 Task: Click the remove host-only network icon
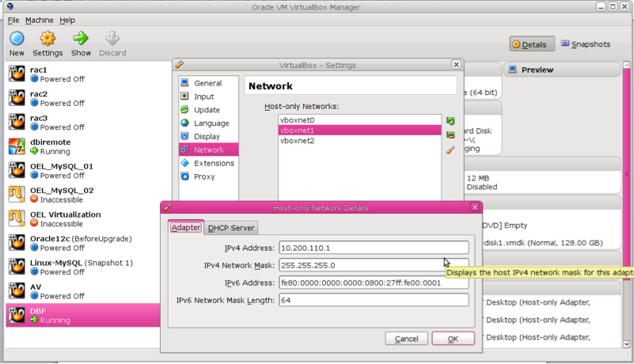tap(450, 135)
